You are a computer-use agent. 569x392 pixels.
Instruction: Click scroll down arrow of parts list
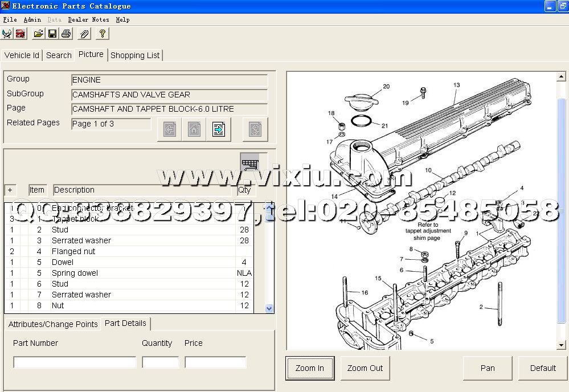(269, 308)
